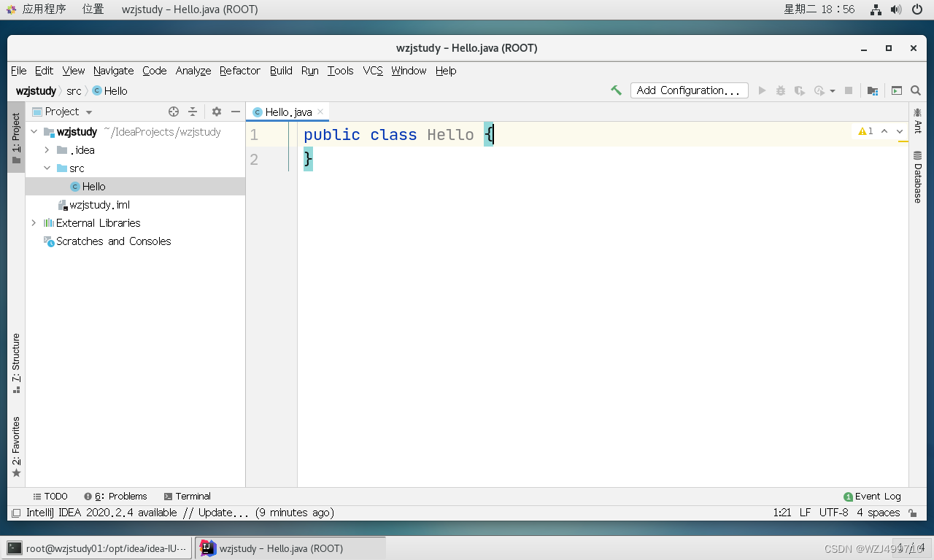
Task: Open the TODO tool window
Action: [x=50, y=496]
